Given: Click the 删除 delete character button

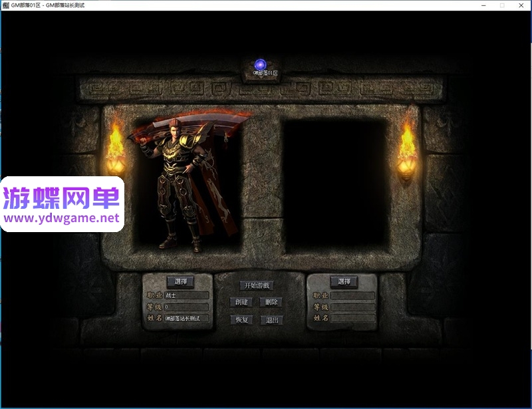Looking at the screenshot, I should 271,302.
